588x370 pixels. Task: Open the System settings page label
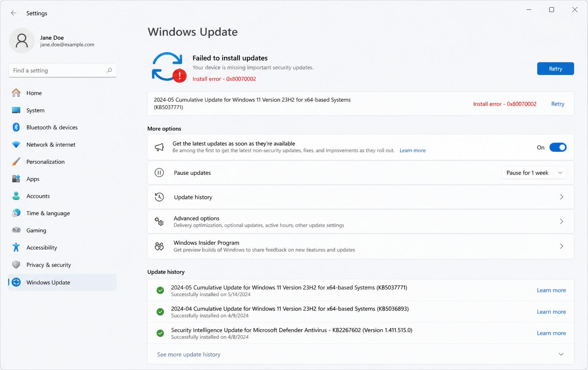click(x=35, y=110)
